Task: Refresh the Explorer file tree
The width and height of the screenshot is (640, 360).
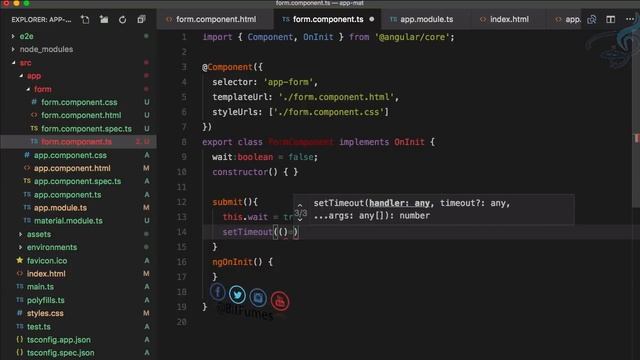Action: pos(122,19)
